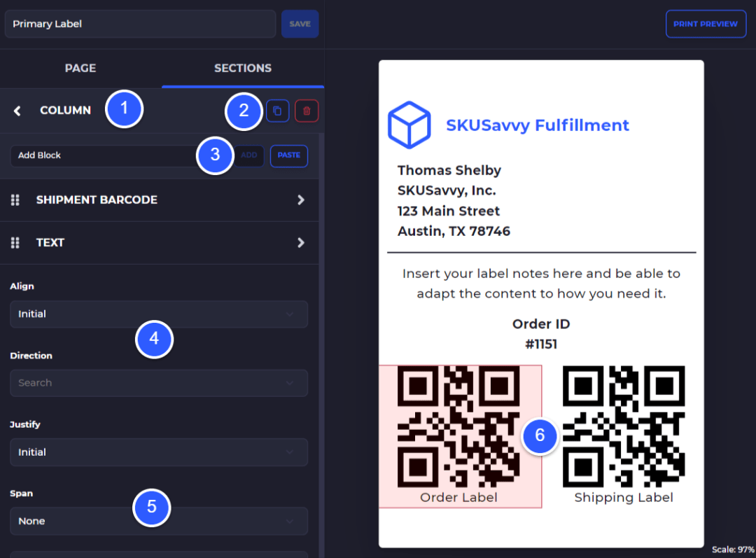Click the Order Label caption
Image resolution: width=756 pixels, height=558 pixels.
[x=458, y=498]
